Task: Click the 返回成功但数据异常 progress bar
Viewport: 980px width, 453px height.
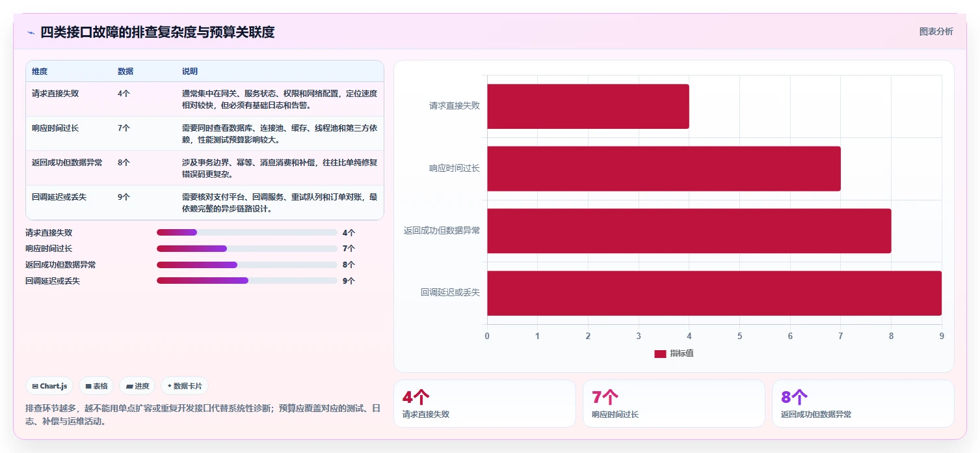Action: pyautogui.click(x=247, y=265)
